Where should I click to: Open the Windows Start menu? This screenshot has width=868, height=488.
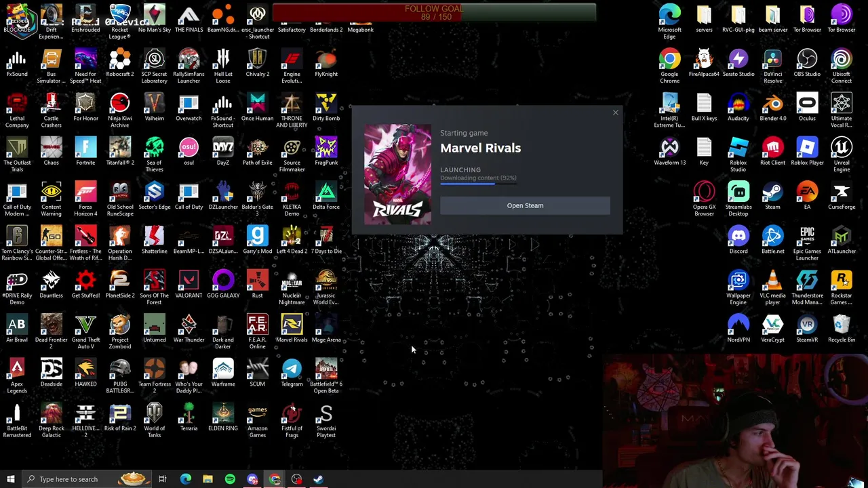(x=10, y=479)
